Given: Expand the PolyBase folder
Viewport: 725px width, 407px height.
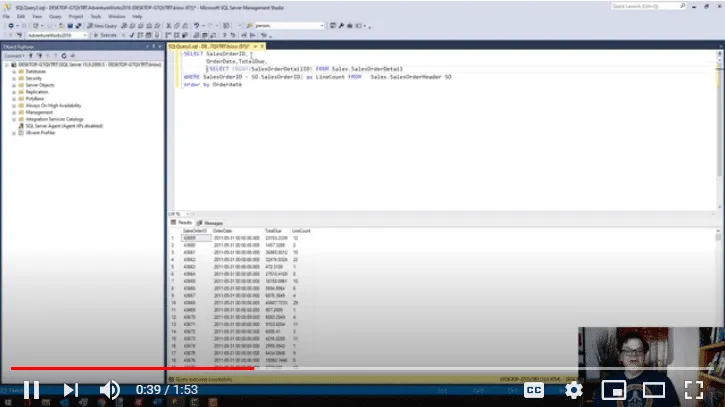Looking at the screenshot, I should [14, 99].
